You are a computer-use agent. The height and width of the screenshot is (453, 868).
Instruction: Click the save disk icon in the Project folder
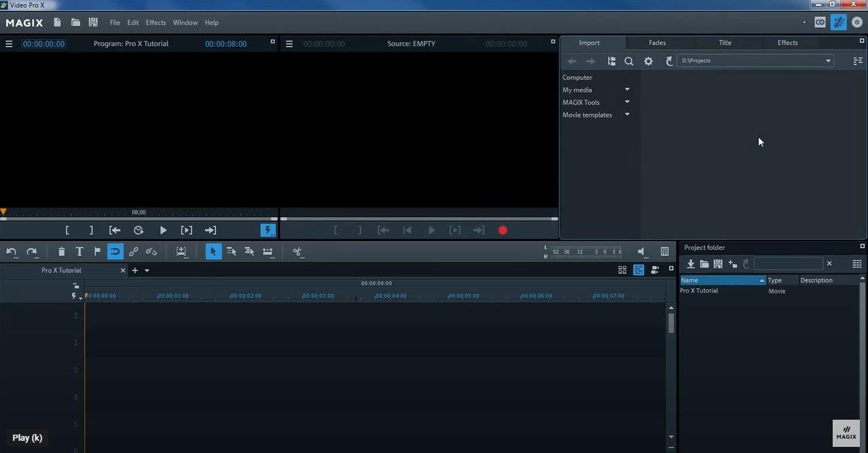coord(718,264)
